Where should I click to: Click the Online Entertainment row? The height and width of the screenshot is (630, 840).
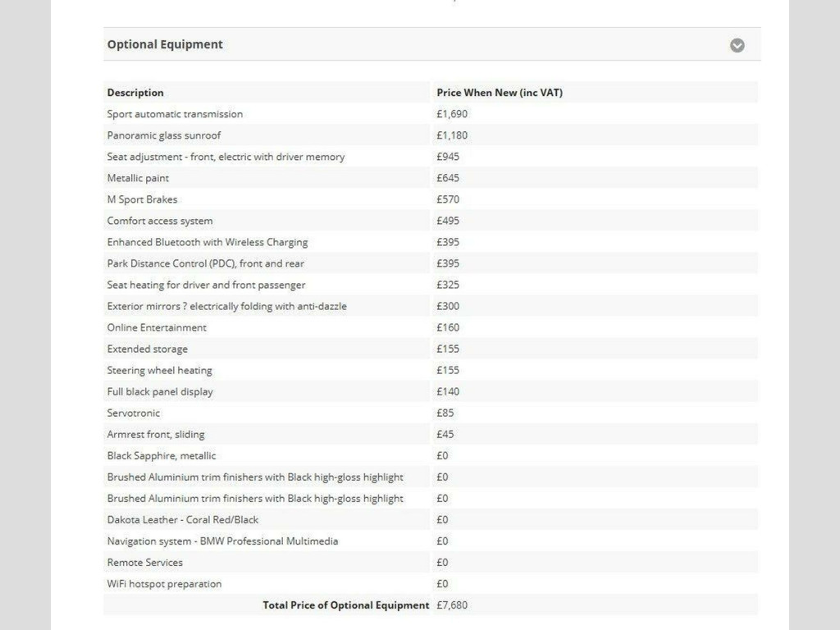[x=157, y=327]
